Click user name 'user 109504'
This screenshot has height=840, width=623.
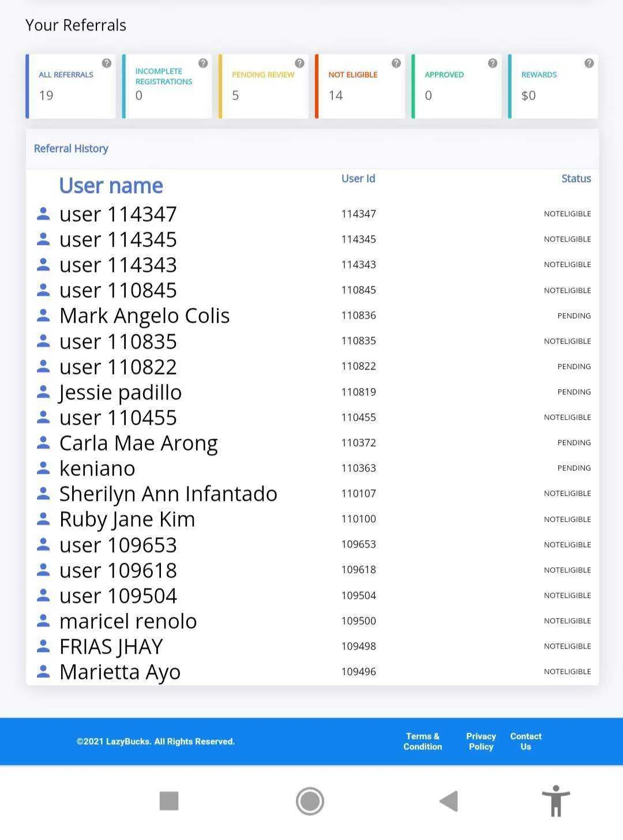coord(118,596)
